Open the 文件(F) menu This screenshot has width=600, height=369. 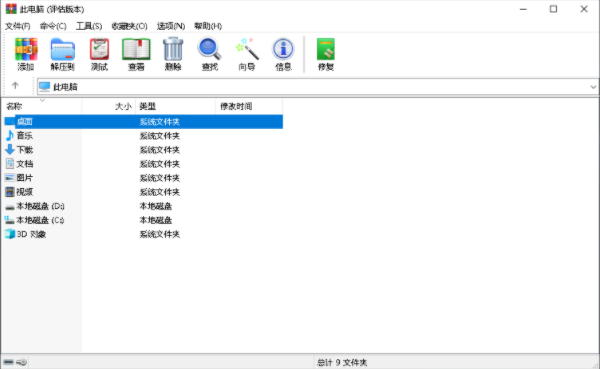(x=18, y=26)
